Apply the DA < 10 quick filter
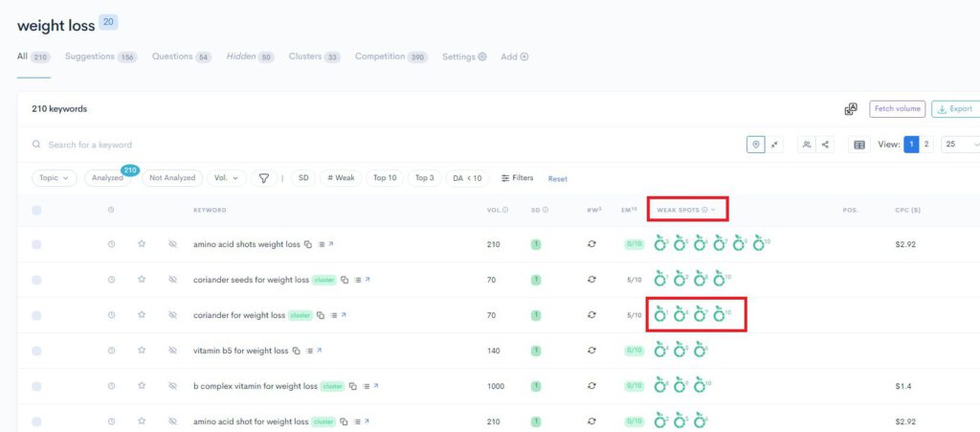The image size is (980, 432). point(467,178)
